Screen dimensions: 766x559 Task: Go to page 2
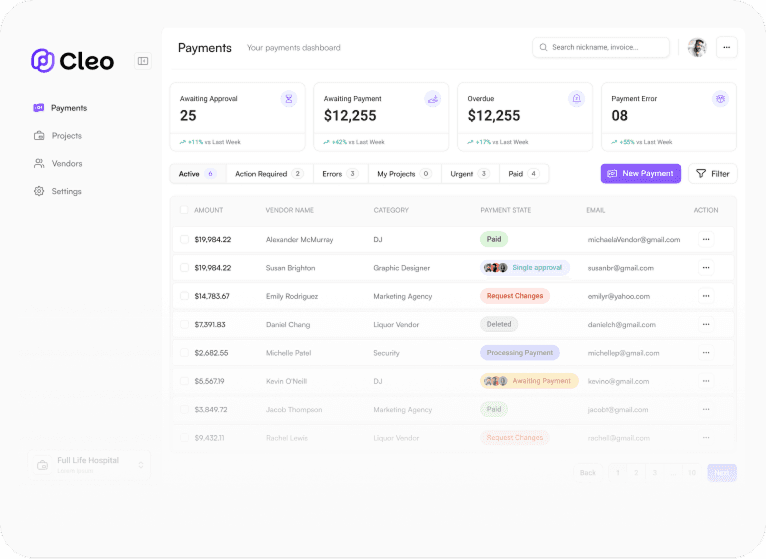click(x=636, y=473)
